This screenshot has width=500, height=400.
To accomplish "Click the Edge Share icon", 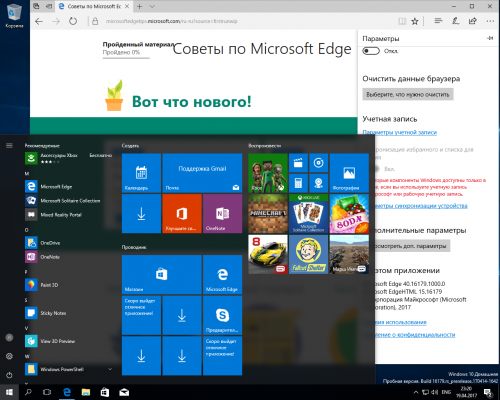I will [473, 21].
